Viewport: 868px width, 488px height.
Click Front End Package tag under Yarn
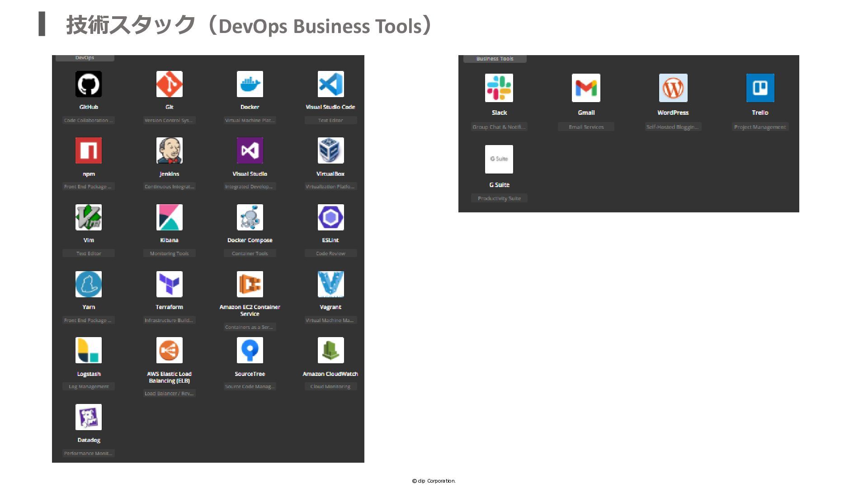[89, 320]
